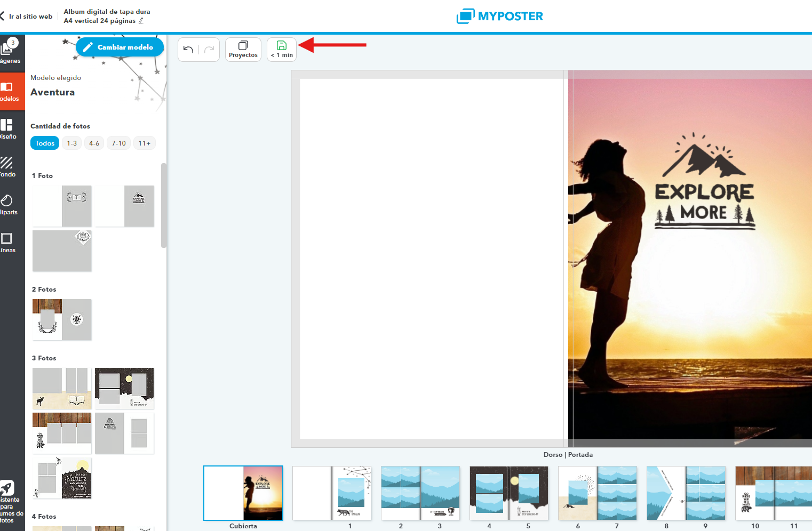Click Cambiar modelo button

pos(120,47)
